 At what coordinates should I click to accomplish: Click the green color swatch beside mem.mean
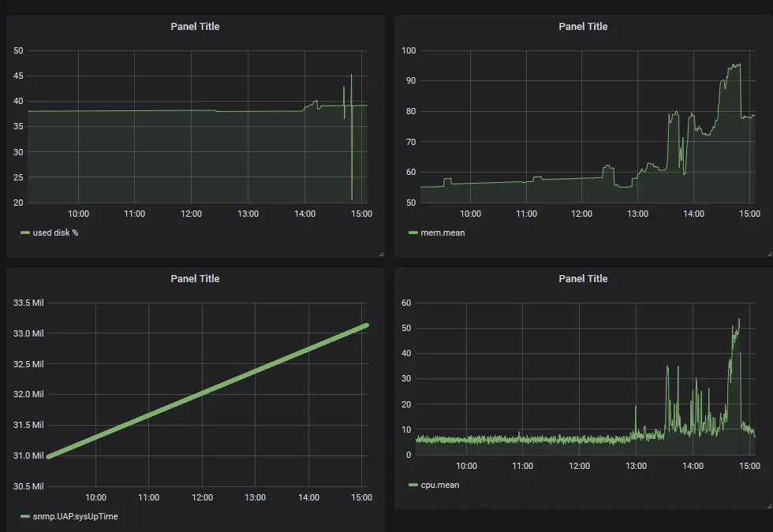[x=413, y=233]
